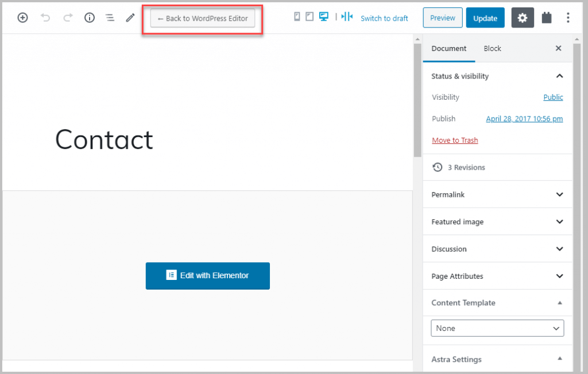Open 3 Revisions
Screen dimensions: 588x374
click(466, 167)
